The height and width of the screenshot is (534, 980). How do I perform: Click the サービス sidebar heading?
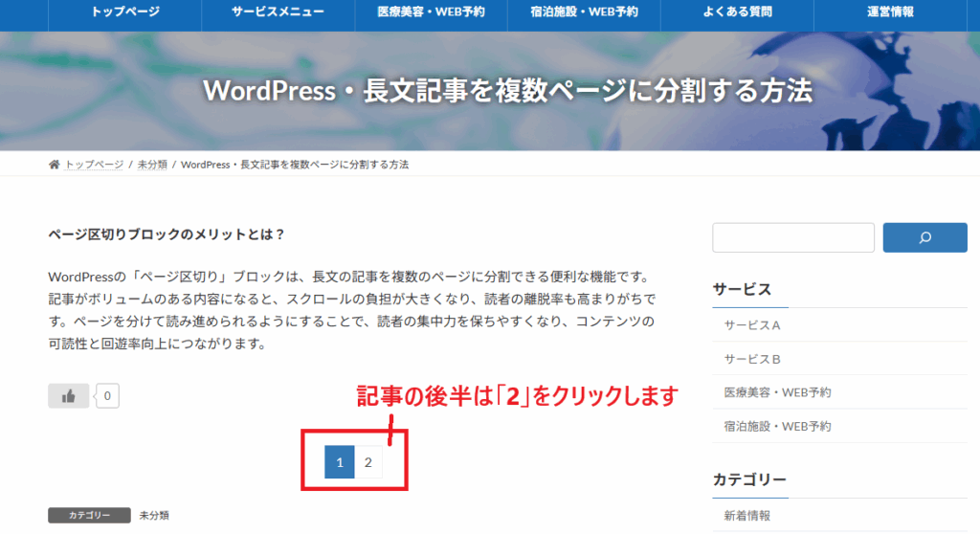pyautogui.click(x=742, y=290)
